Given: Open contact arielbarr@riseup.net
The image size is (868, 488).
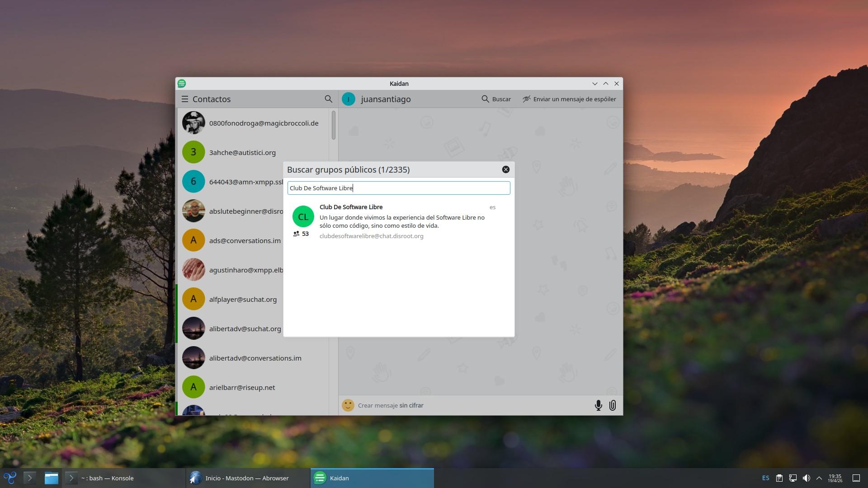Looking at the screenshot, I should [x=253, y=387].
